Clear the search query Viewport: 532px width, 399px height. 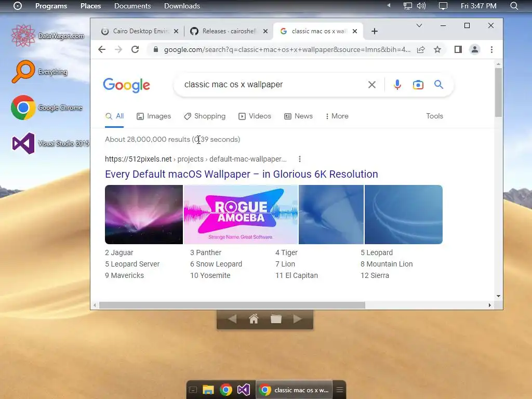click(x=372, y=85)
